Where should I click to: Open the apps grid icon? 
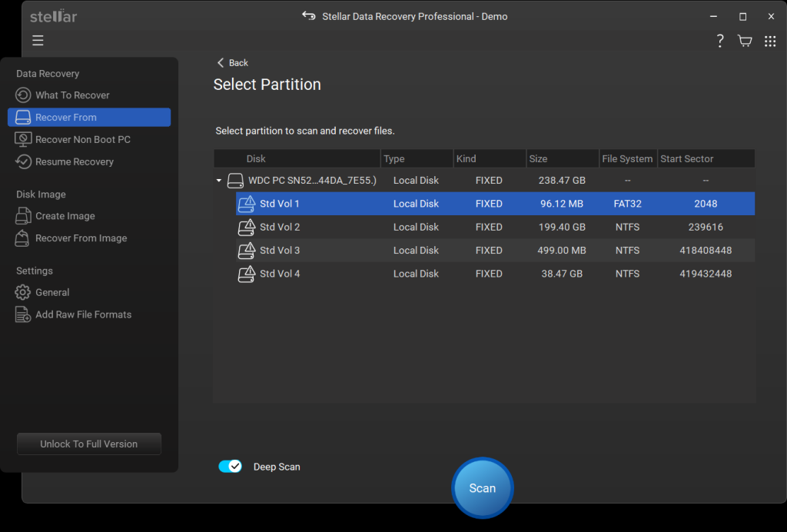(770, 42)
